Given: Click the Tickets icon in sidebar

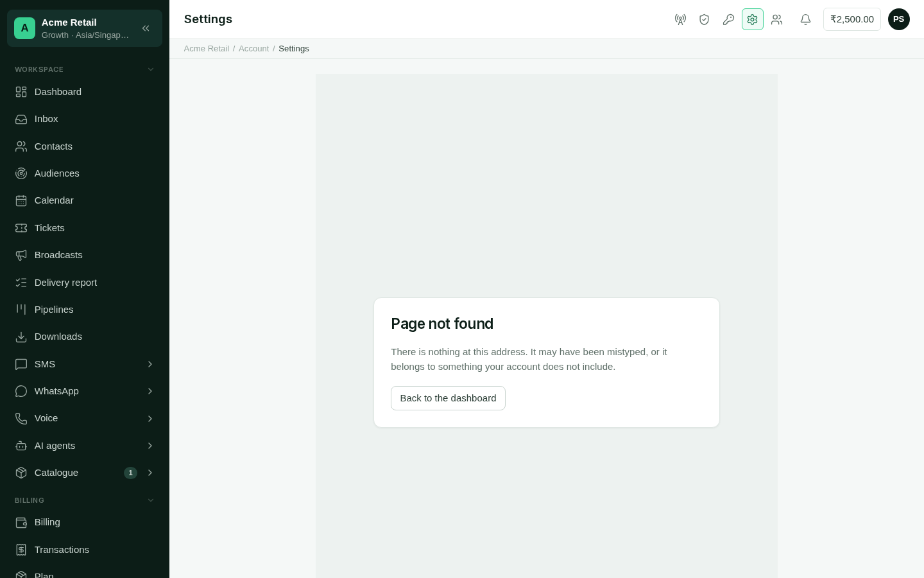Looking at the screenshot, I should click(21, 228).
